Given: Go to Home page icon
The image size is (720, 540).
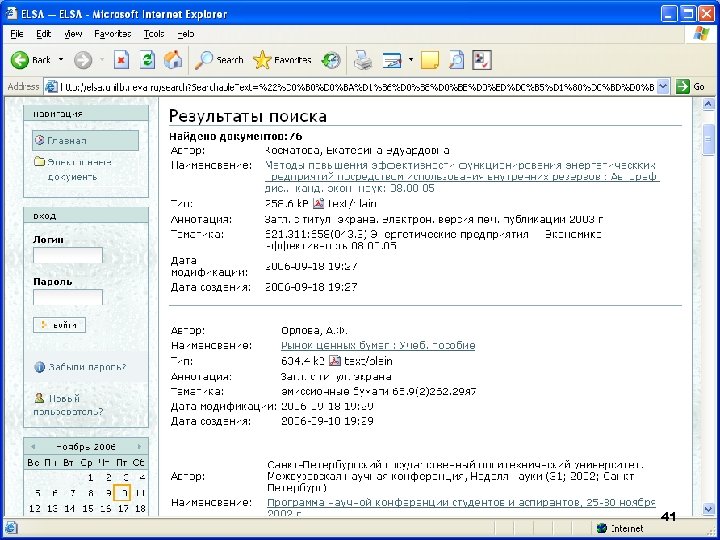Looking at the screenshot, I should point(173,60).
